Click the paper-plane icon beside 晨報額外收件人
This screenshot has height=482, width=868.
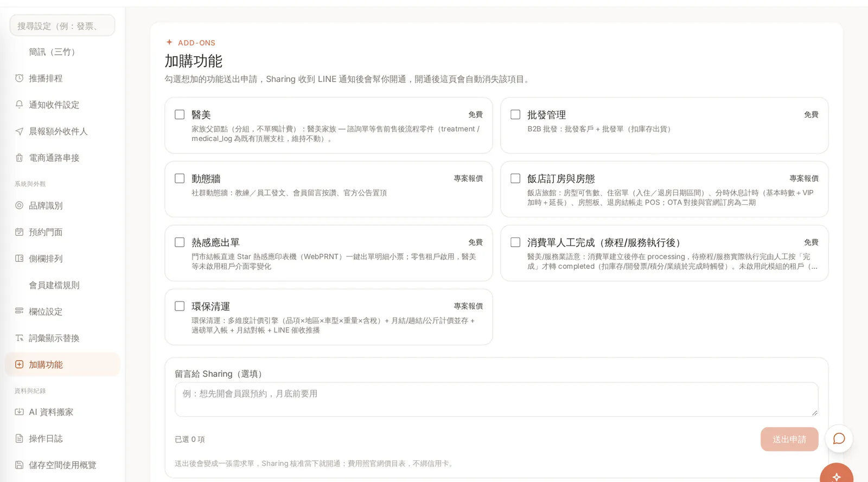[19, 131]
